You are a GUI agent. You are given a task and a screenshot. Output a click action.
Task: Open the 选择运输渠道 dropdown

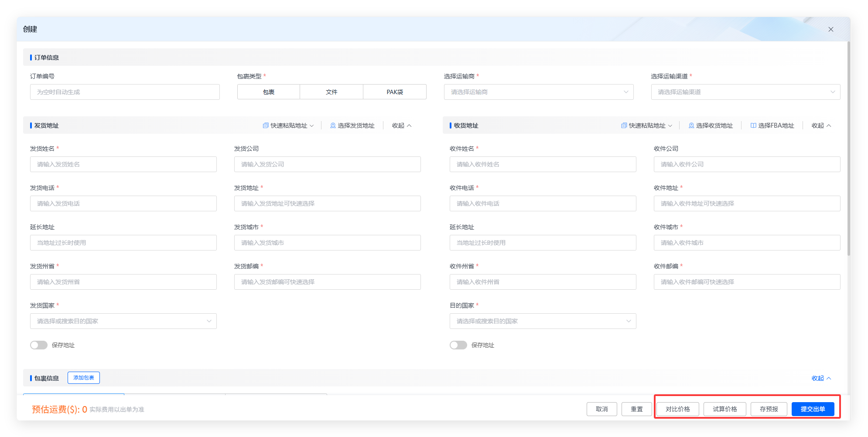745,92
